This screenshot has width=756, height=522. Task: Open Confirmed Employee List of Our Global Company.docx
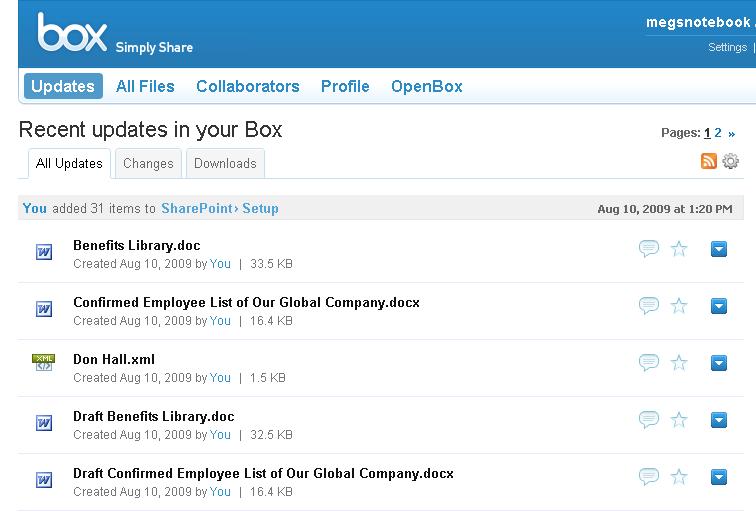pyautogui.click(x=246, y=302)
